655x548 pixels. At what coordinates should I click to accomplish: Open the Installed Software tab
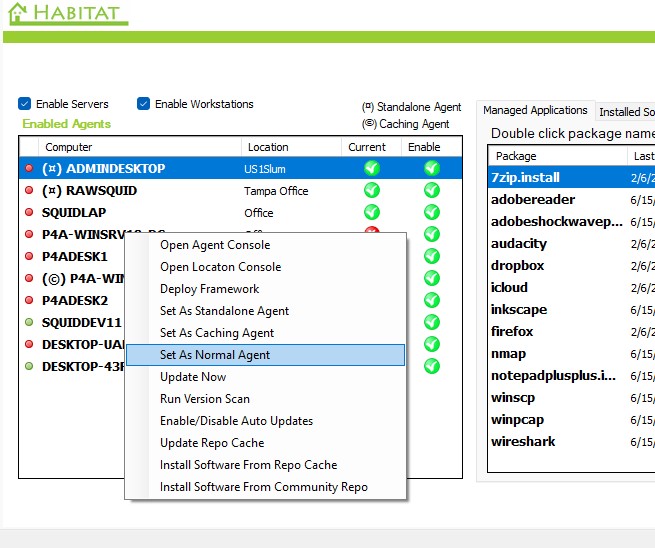pos(626,112)
